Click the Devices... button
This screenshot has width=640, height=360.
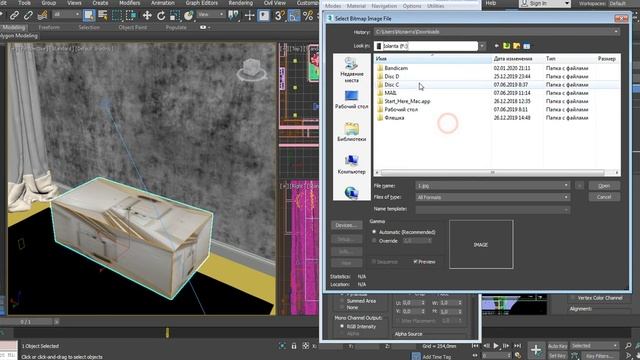(346, 225)
